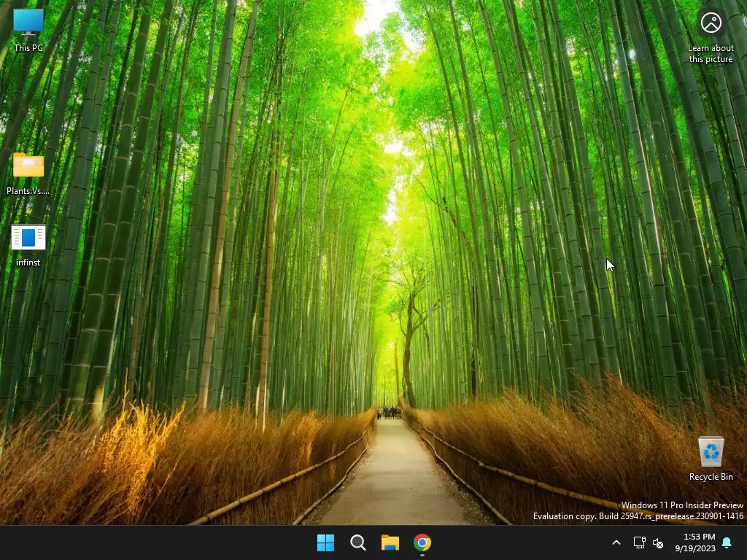
Task: Open taskbar Search
Action: click(357, 542)
